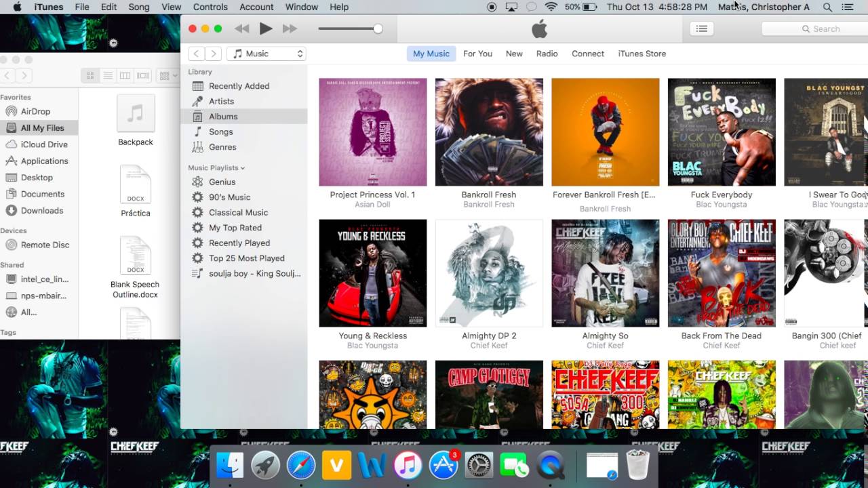Open Notification Center icon in menu bar
The image size is (868, 488).
click(848, 7)
